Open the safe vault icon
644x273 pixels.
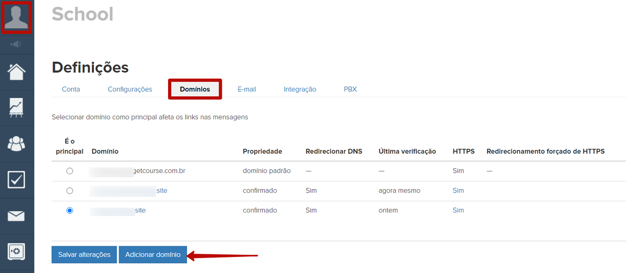[17, 252]
